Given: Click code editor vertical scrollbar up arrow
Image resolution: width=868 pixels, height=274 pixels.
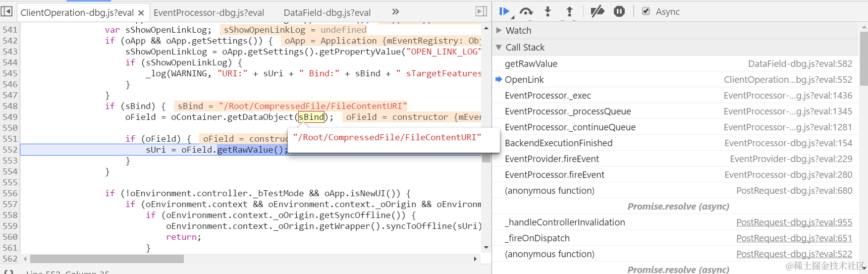Looking at the screenshot, I should (486, 28).
